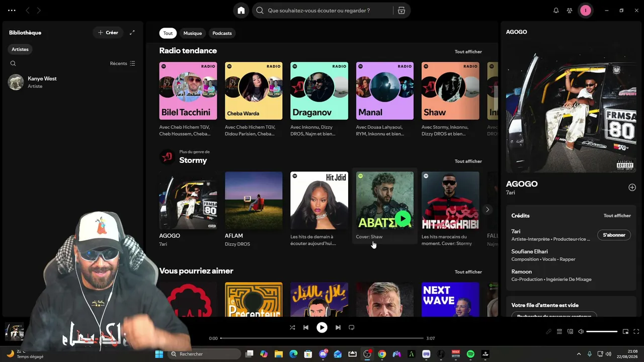The height and width of the screenshot is (362, 644).
Task: Open the Draganov radio card
Action: (319, 91)
